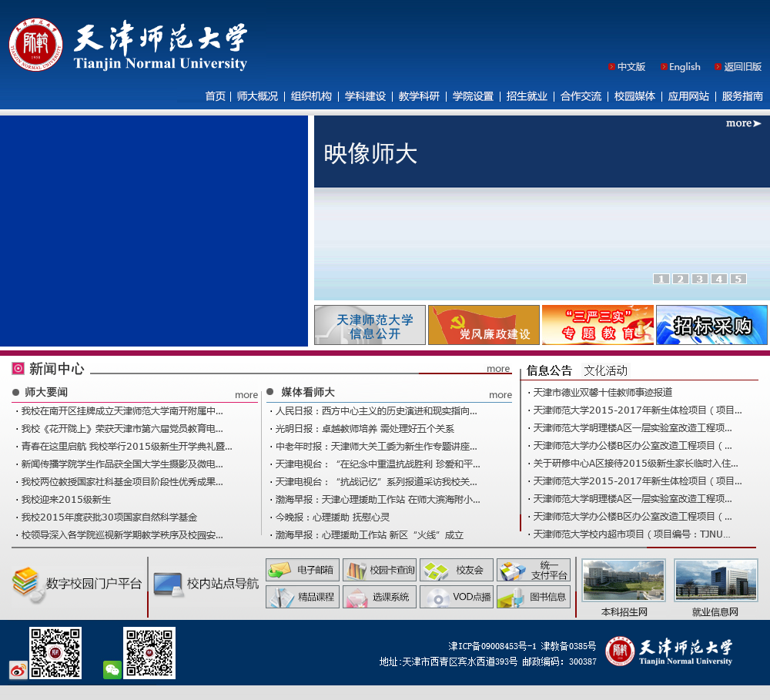This screenshot has width=770, height=700.
Task: Click more link for 新闻中心
Action: 498,368
